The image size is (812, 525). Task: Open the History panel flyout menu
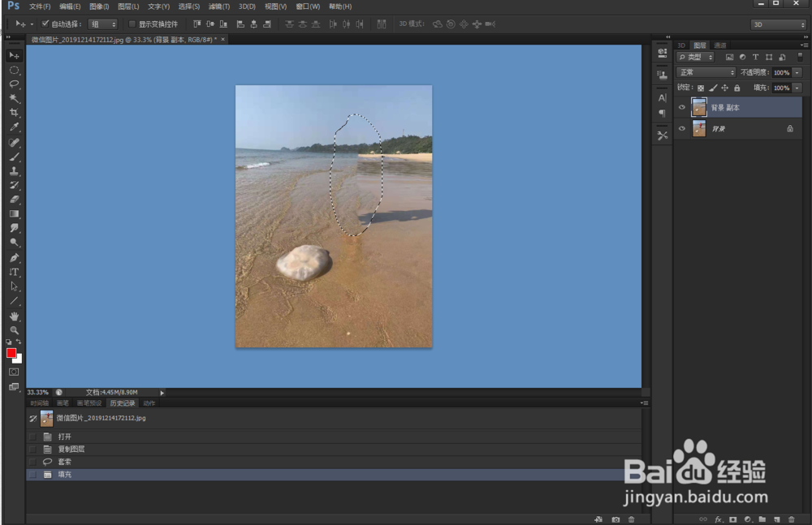point(644,402)
